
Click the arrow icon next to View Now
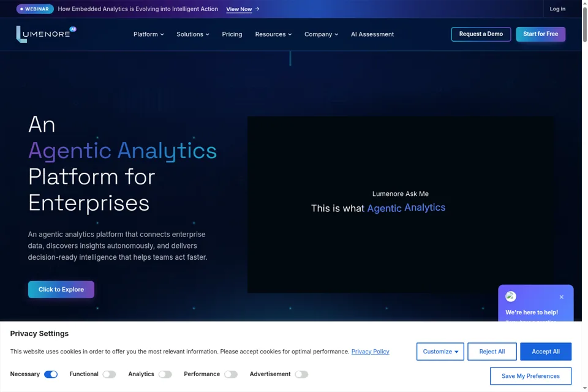[x=257, y=9]
